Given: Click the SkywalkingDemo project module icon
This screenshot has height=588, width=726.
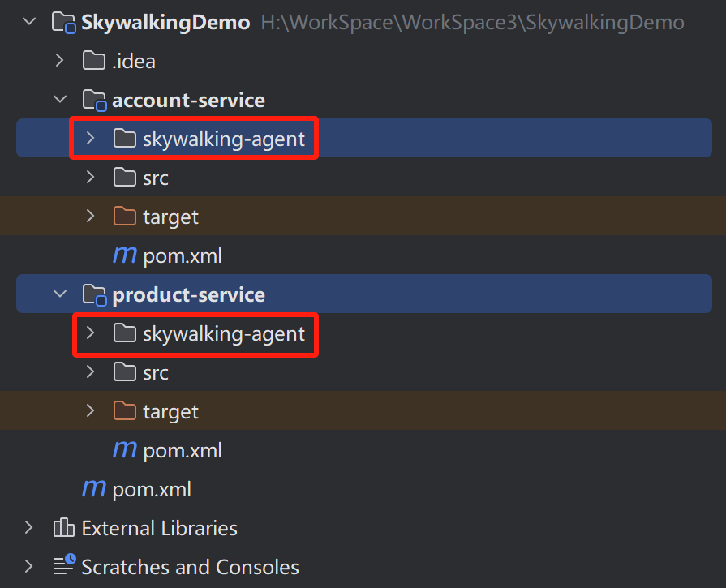Looking at the screenshot, I should click(x=64, y=23).
